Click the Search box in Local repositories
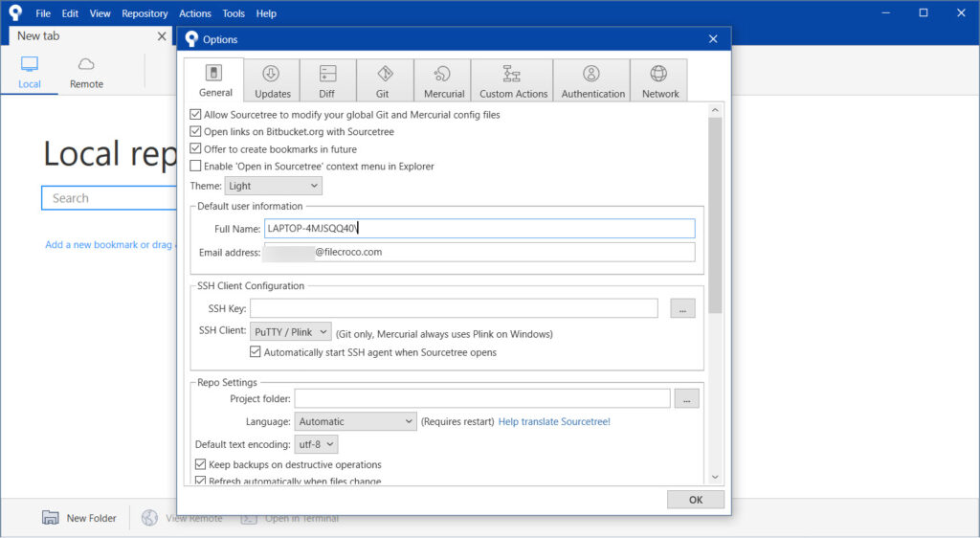Viewport: 980px width, 538px height. point(110,198)
